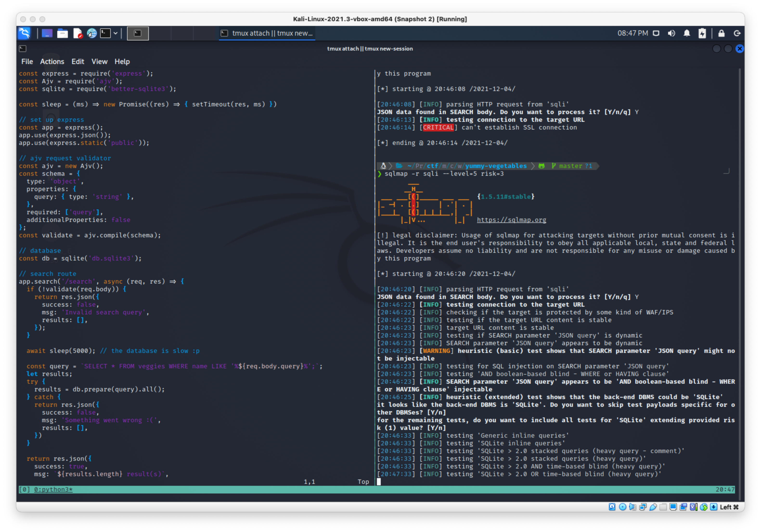Open the notifications bell icon
The width and height of the screenshot is (761, 532).
[687, 33]
